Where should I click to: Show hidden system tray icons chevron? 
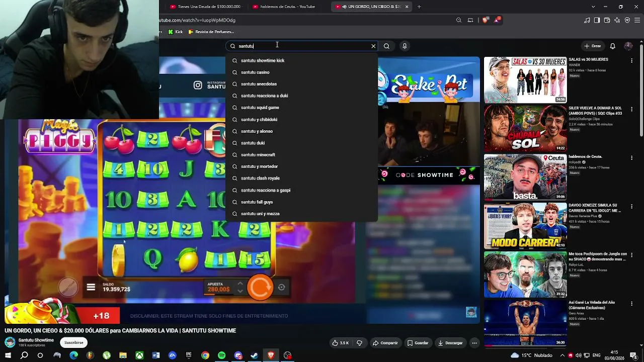point(562,355)
